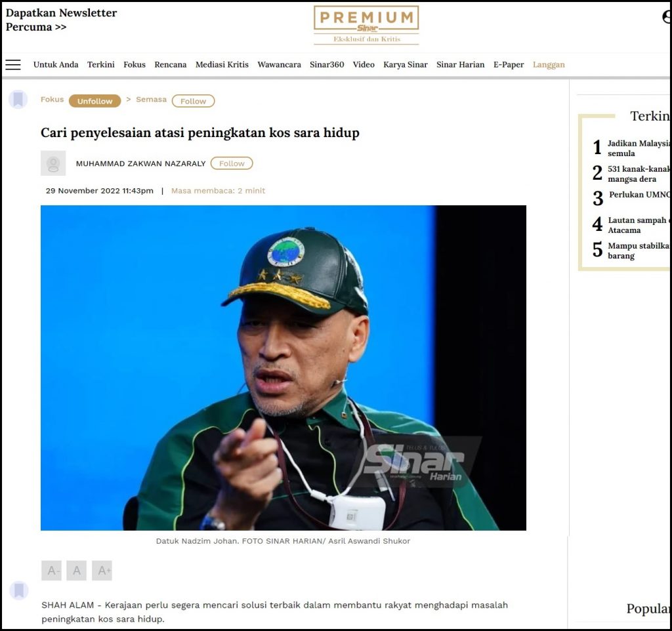The image size is (672, 631).
Task: Click the author avatar placeholder icon
Action: pos(53,163)
